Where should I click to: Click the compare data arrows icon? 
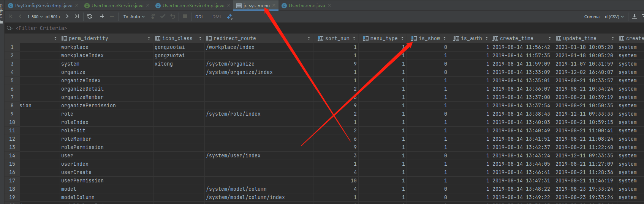229,16
